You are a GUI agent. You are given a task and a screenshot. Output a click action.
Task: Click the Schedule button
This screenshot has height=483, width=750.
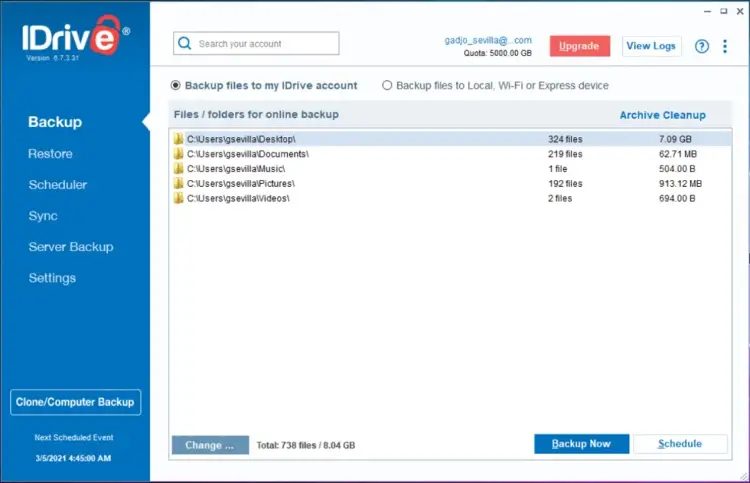pos(680,444)
